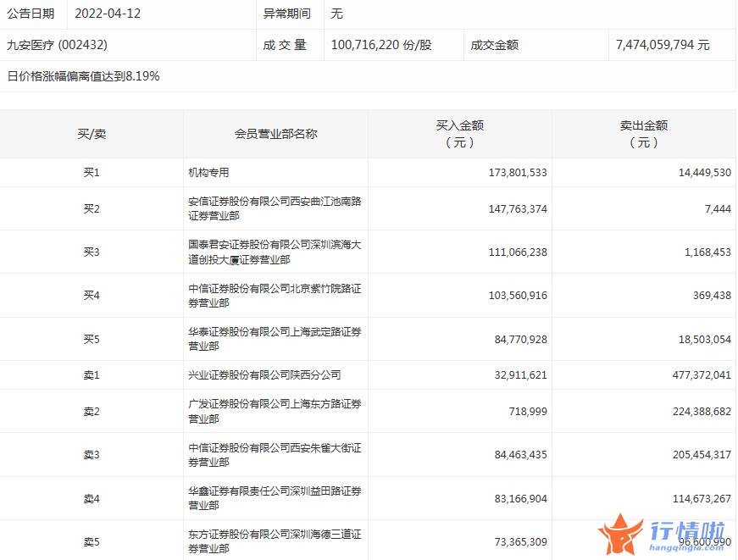The height and width of the screenshot is (560, 738).
Task: Select stock name 九安医疗 (002432)
Action: click(57, 45)
